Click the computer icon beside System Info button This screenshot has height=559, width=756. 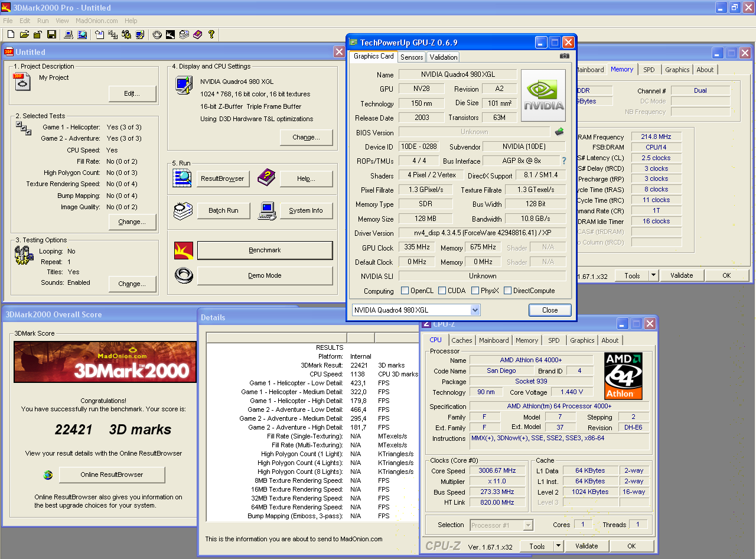point(267,210)
